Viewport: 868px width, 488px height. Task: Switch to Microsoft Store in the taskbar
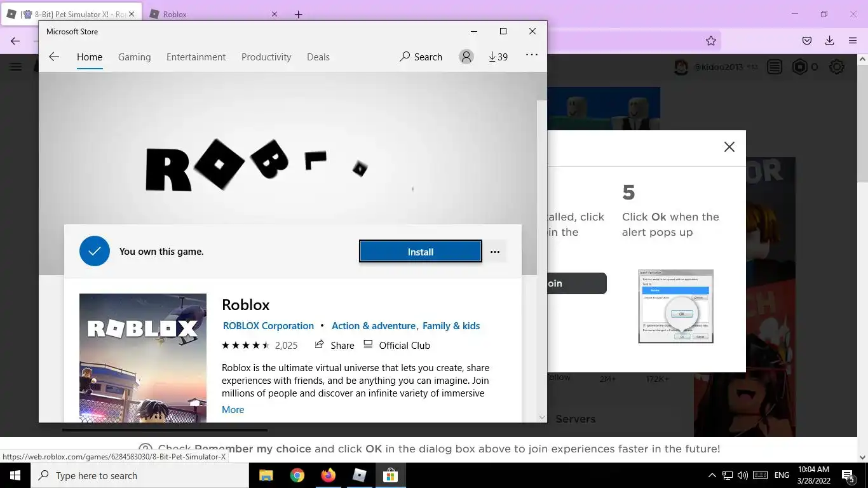point(391,475)
